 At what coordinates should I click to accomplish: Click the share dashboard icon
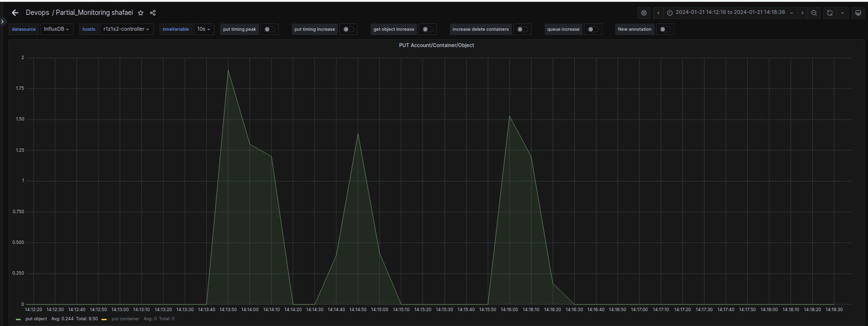point(153,13)
